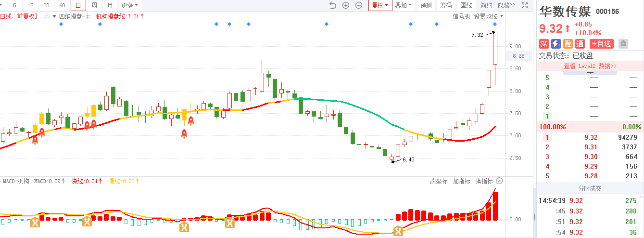644x238 pixels.
Task: Click the 设置均线 button
Action: click(x=486, y=16)
